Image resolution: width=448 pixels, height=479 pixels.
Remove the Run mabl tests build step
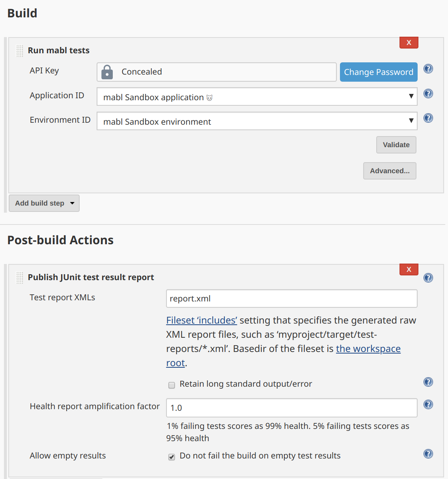tap(409, 43)
